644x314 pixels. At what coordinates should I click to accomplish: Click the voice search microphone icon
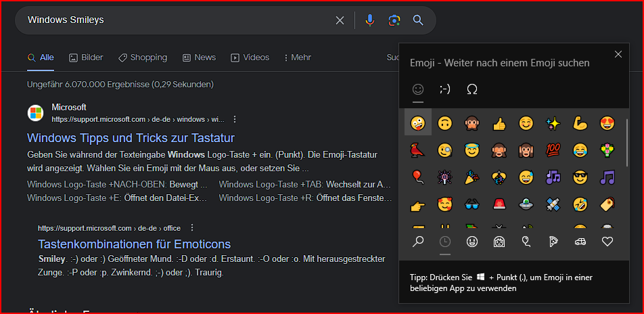pos(369,20)
